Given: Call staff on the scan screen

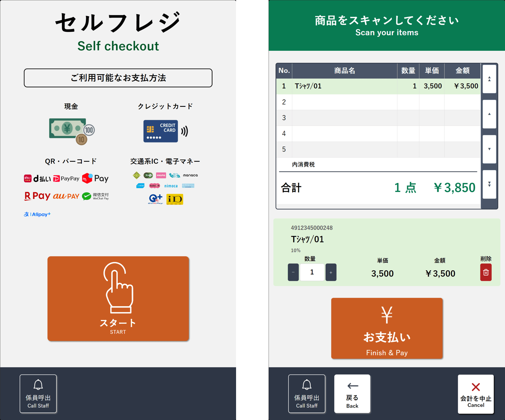Looking at the screenshot, I should coord(307,393).
